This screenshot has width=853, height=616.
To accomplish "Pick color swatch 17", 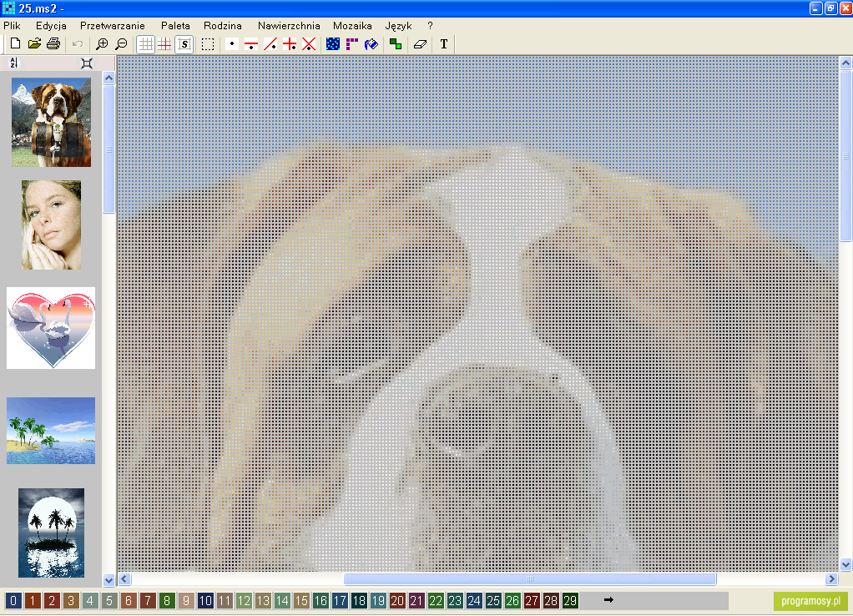I will coord(340,601).
